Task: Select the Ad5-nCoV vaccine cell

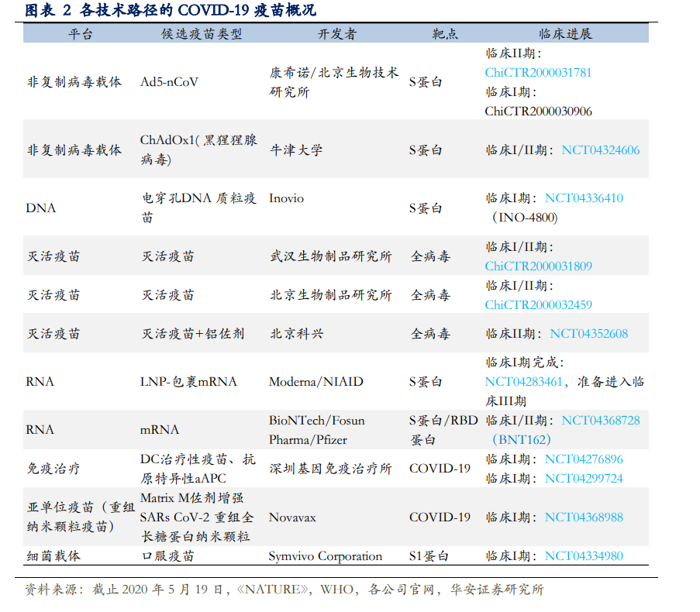Action: [169, 82]
